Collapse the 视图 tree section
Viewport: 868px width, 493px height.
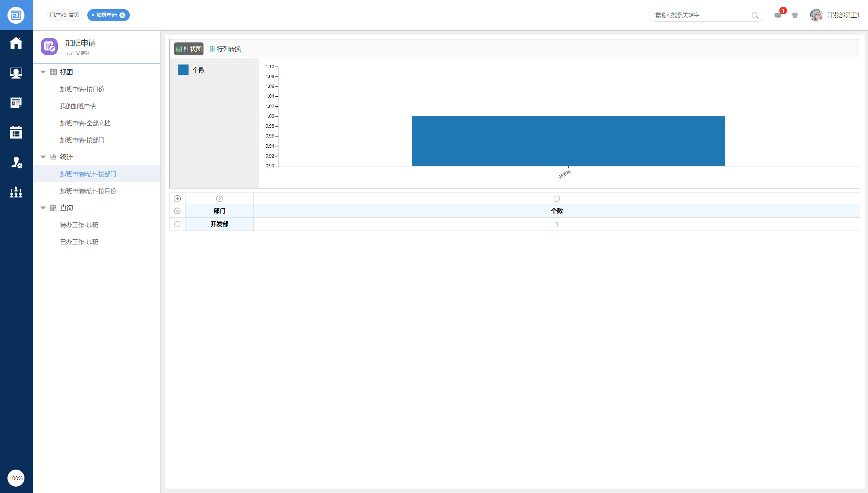coord(43,72)
